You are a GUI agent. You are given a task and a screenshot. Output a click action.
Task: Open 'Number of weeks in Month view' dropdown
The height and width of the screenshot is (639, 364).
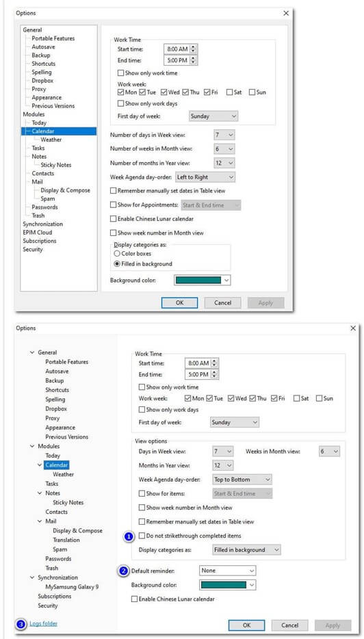pyautogui.click(x=224, y=149)
